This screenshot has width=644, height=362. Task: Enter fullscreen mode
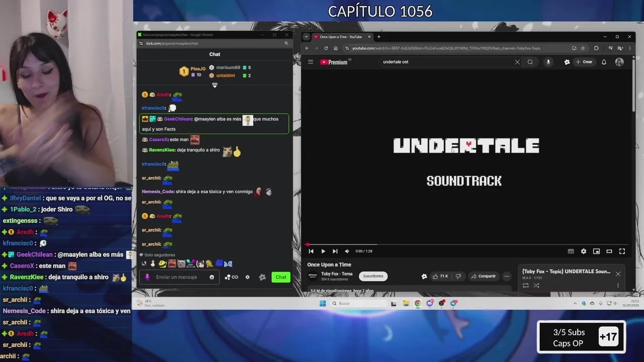click(622, 251)
